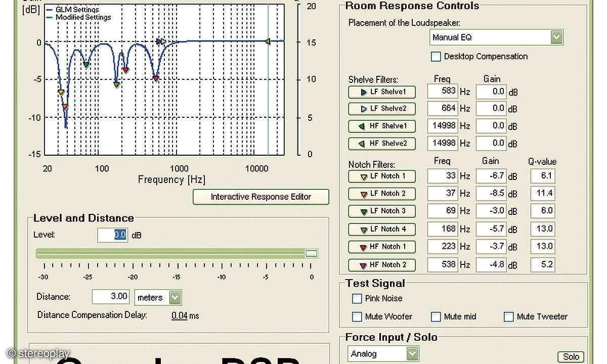Click LF Notch 1 Q-value field 6.1

point(543,176)
